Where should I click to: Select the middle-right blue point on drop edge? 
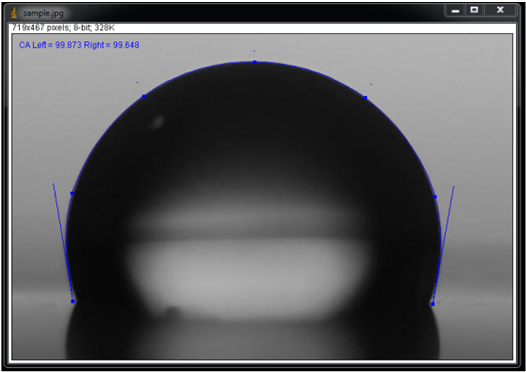point(435,197)
